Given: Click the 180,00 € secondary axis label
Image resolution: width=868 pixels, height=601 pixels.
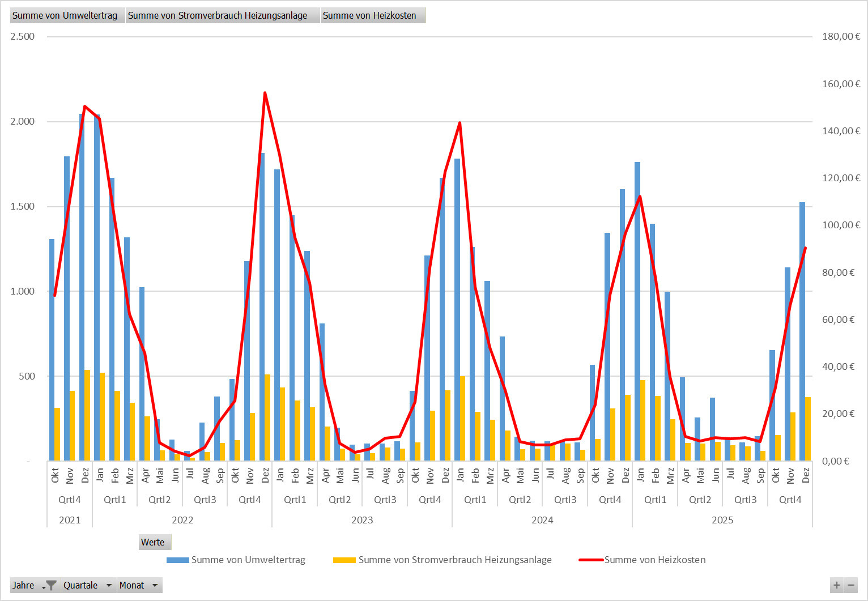Looking at the screenshot, I should pyautogui.click(x=841, y=36).
